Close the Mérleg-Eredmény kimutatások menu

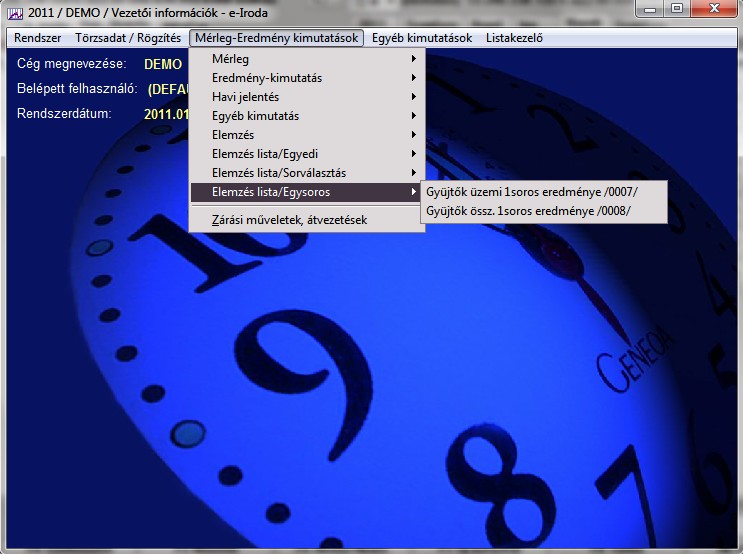276,38
